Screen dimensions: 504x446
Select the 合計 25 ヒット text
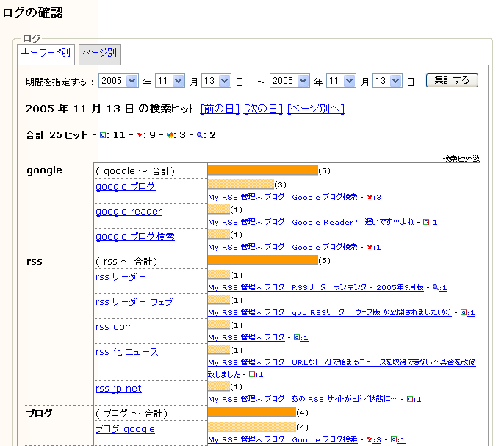(57, 135)
